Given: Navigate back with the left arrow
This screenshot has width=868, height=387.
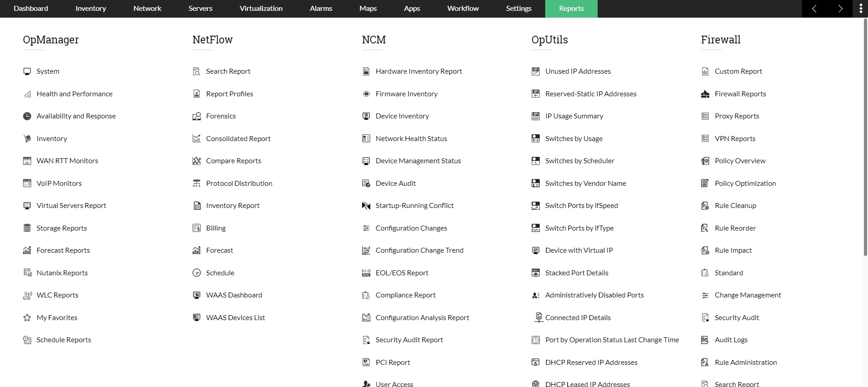Looking at the screenshot, I should (815, 9).
